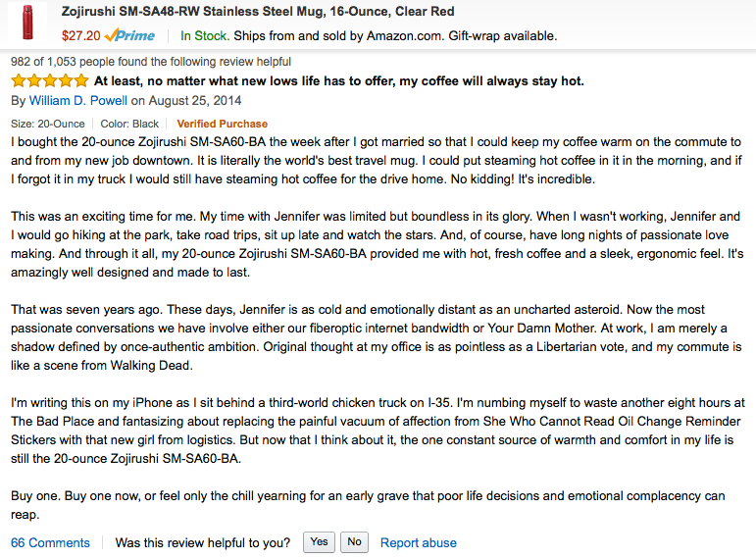Viewport: 756px width, 559px height.
Task: Click the "Was this review helpful" prompt
Action: [203, 542]
